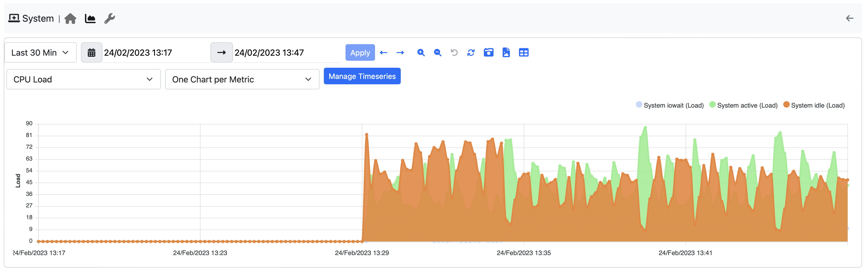
Task: Click the System page title text
Action: [38, 18]
